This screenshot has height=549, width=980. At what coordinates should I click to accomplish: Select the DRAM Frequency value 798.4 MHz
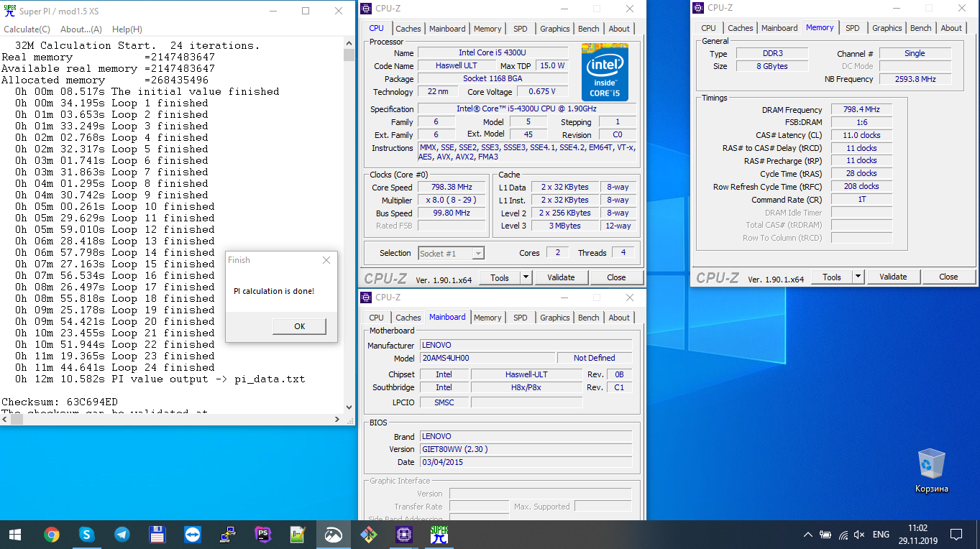coord(861,110)
